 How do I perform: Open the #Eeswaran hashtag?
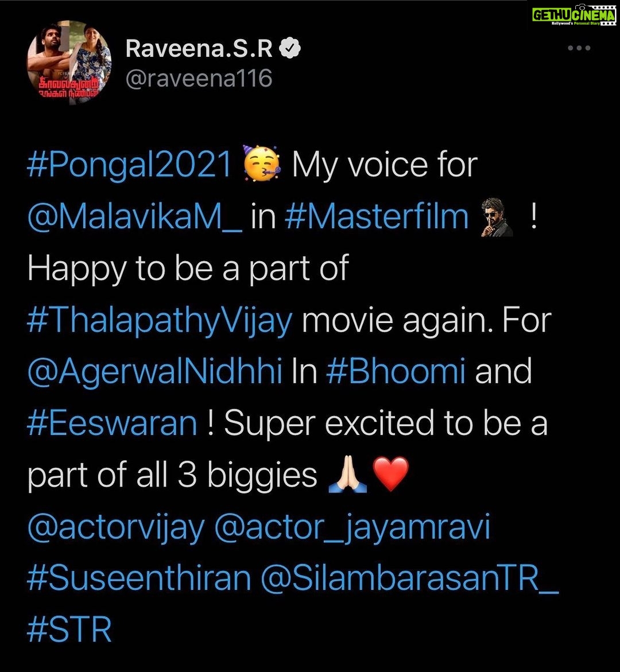point(112,423)
